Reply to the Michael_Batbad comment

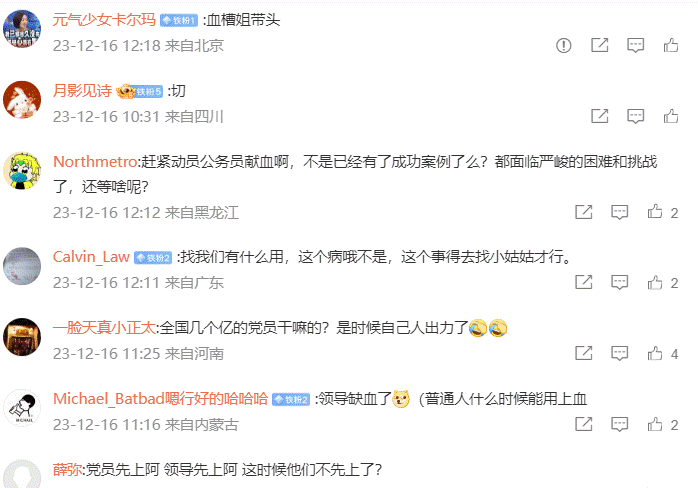[x=619, y=424]
